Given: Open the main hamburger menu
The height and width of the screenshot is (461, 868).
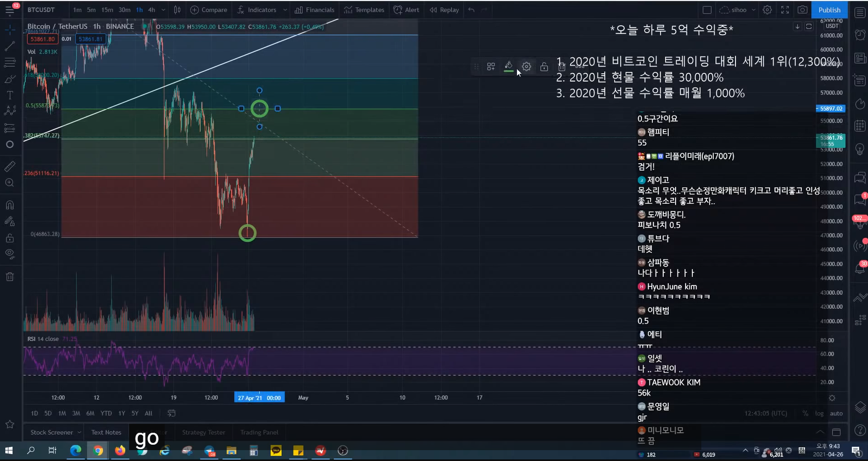Looking at the screenshot, I should [x=9, y=10].
